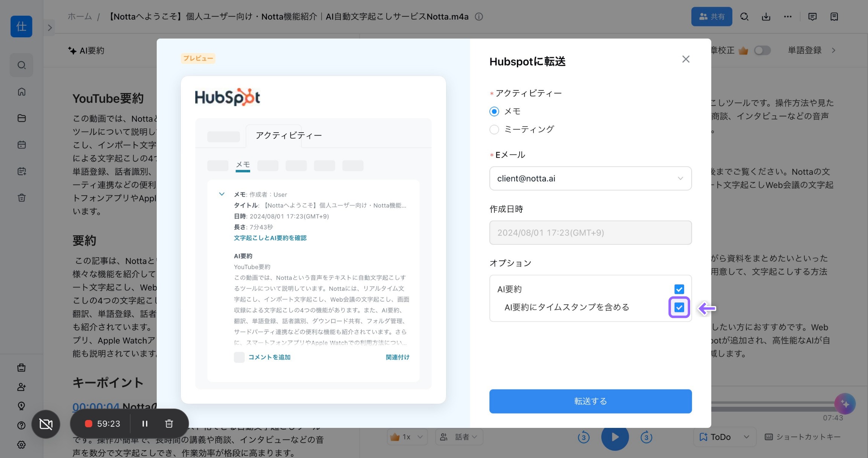868x458 pixels.
Task: Open the schedule-sync calendar icon in sidebar
Action: (x=21, y=171)
